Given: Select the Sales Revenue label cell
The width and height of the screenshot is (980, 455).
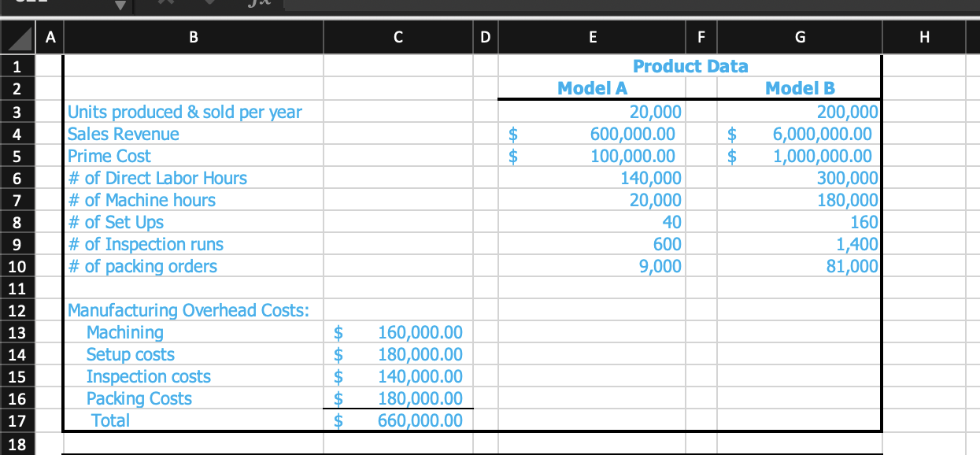Looking at the screenshot, I should click(x=194, y=133).
